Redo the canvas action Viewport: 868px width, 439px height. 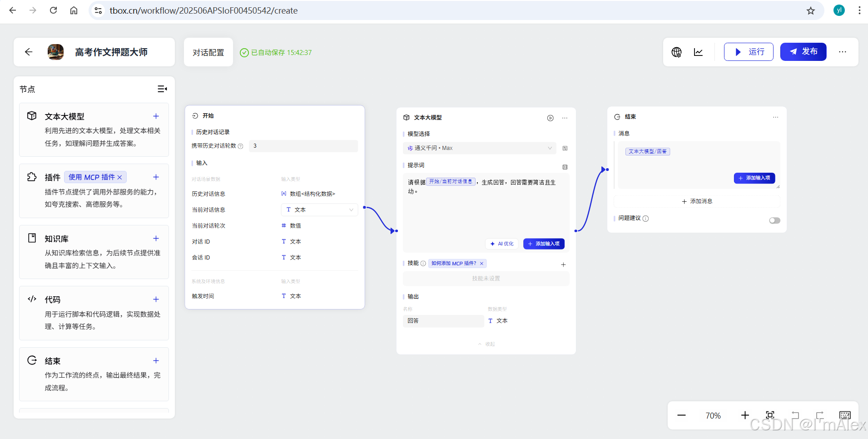[820, 415]
